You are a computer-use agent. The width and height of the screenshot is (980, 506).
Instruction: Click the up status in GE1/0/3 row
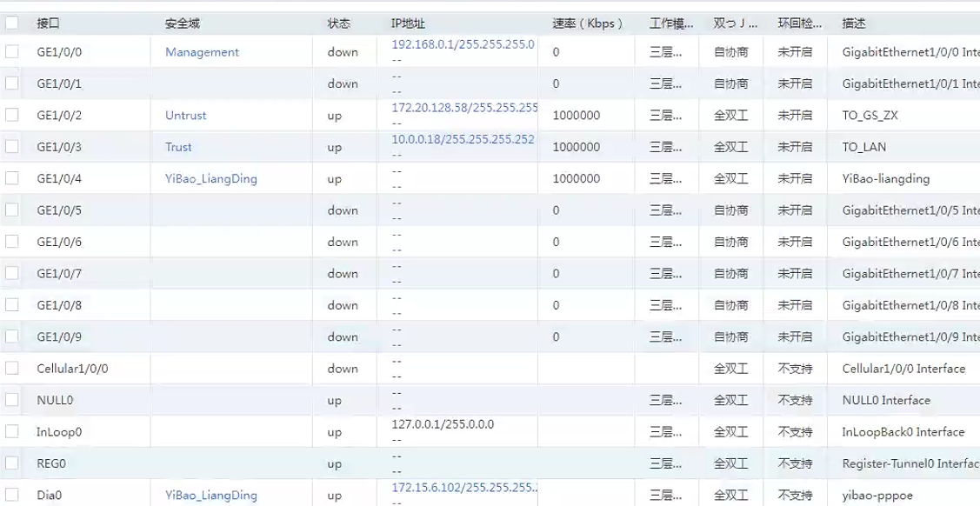tap(335, 148)
